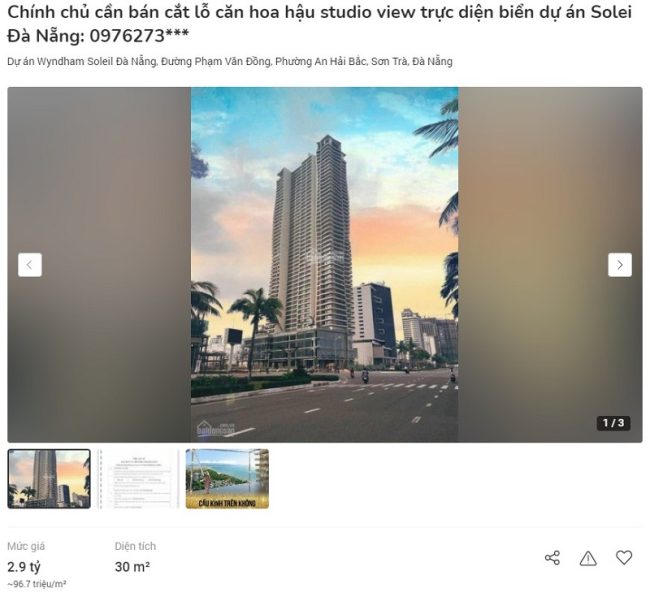This screenshot has height=597, width=650.
Task: Click blurred left side of the gallery
Action: [x=99, y=265]
